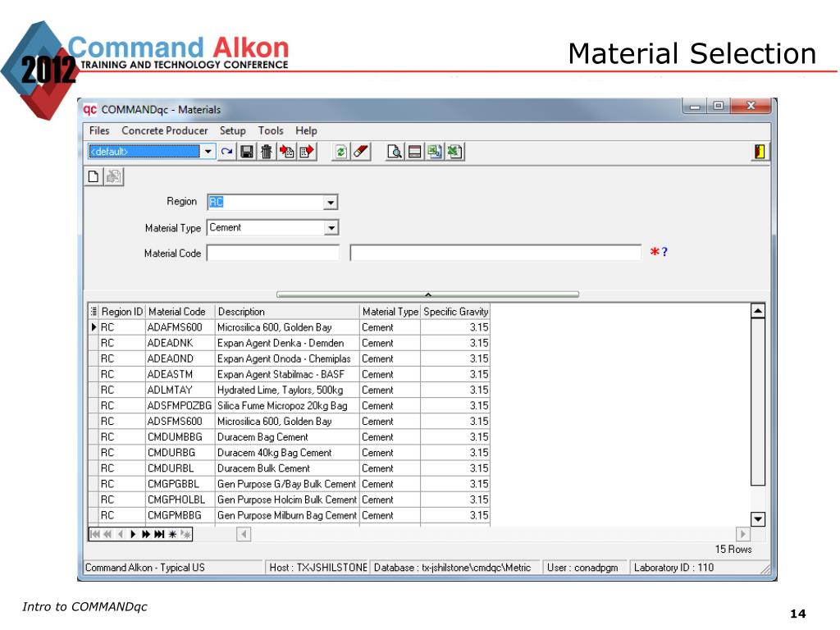Click the greyed-out copy record icon
840x630 pixels.
pyautogui.click(x=113, y=176)
